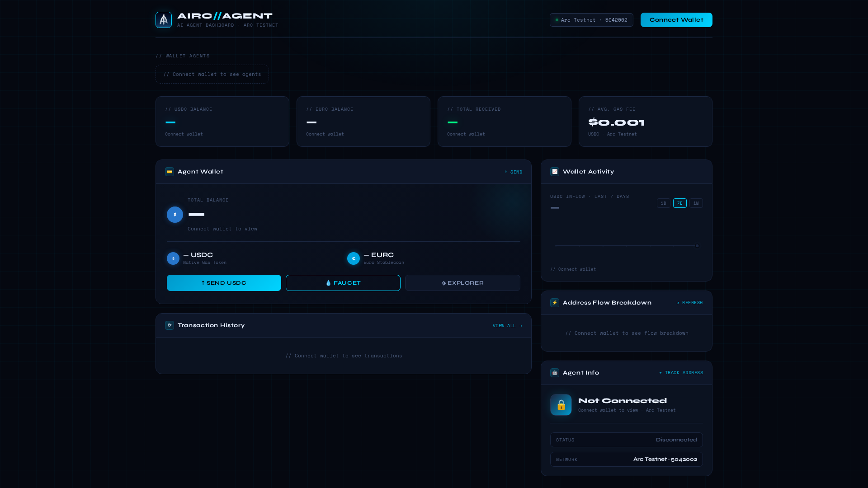
Task: Click the AIRC//AGENT title text
Action: click(x=225, y=16)
